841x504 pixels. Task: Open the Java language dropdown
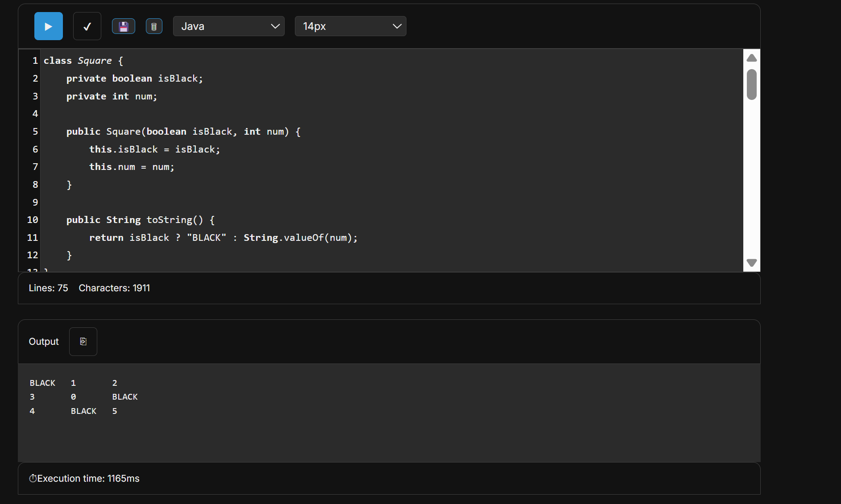click(228, 26)
